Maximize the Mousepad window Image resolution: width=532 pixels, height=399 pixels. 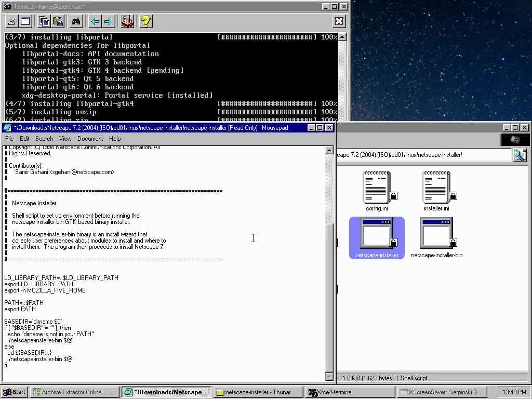pyautogui.click(x=320, y=128)
